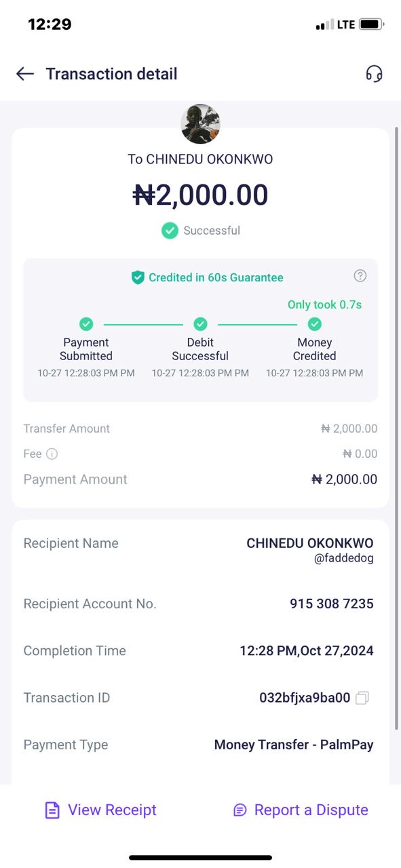
Task: Tap the Transaction ID value 032bfjxa9ba00
Action: (x=305, y=698)
